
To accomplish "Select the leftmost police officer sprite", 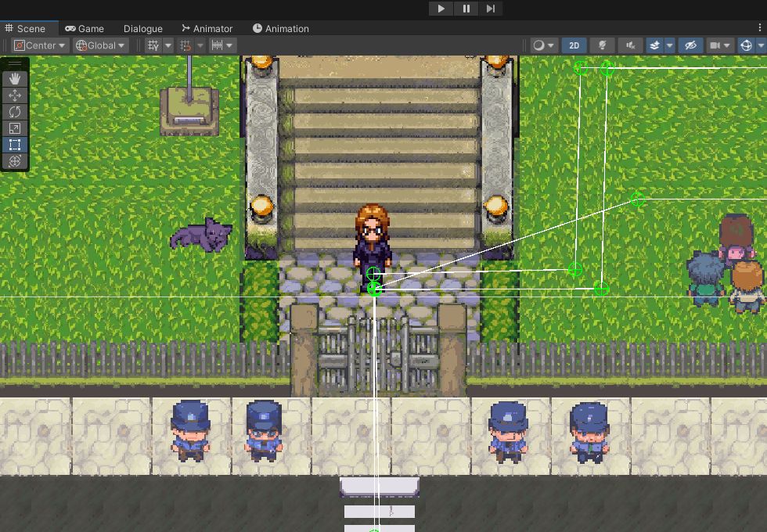I will [x=190, y=431].
